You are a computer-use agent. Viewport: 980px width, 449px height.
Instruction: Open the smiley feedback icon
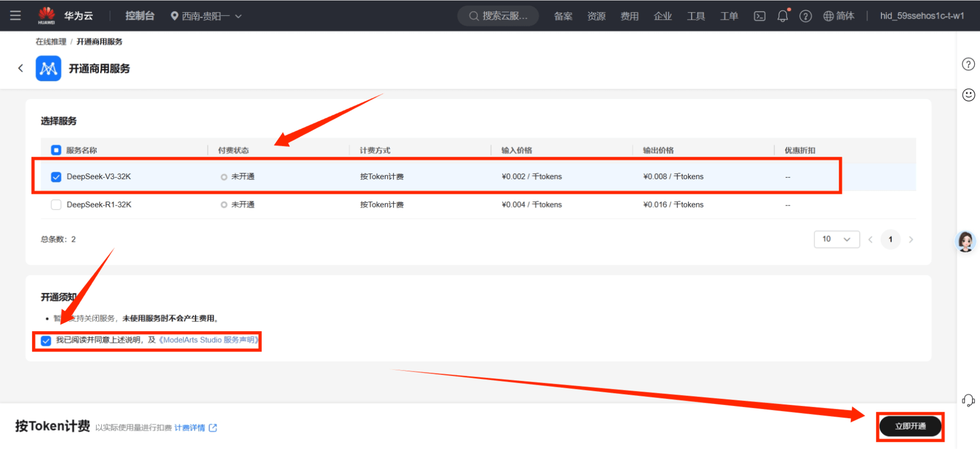pyautogui.click(x=968, y=95)
